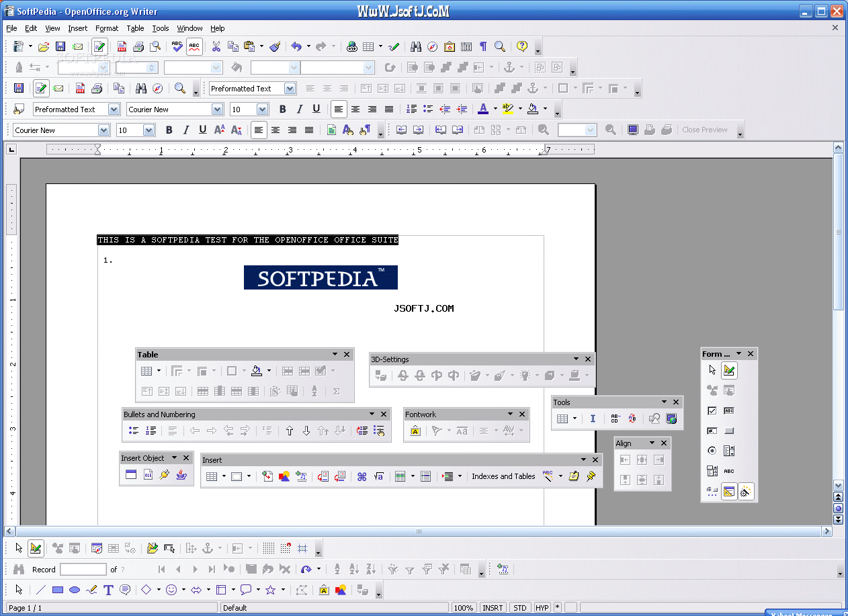Click the Find & Replace binoculars icon in the top toolbar
The image size is (848, 616).
coord(416,47)
